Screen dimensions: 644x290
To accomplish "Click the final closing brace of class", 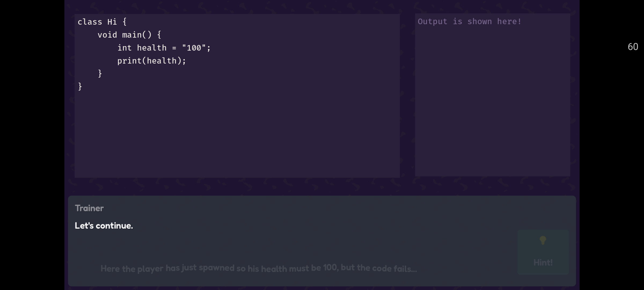I will tap(80, 86).
